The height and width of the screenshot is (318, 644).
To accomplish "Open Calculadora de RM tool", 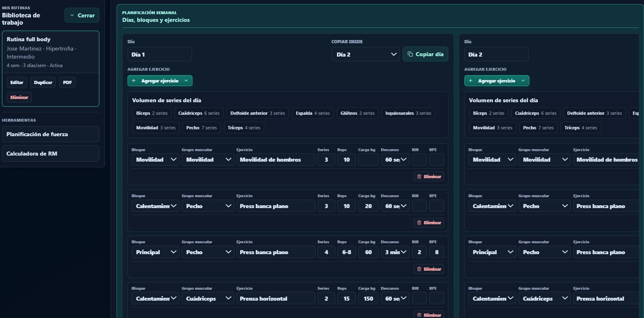I will (50, 154).
